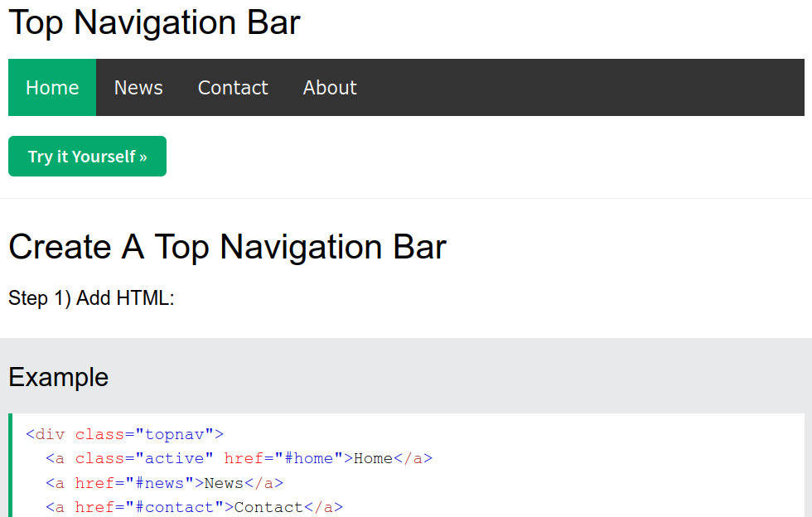Image resolution: width=812 pixels, height=517 pixels.
Task: Click the Example heading above the code
Action: pyautogui.click(x=58, y=377)
